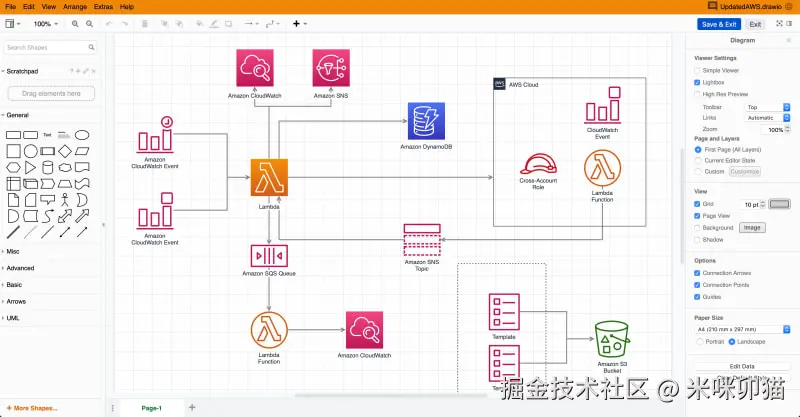
Task: Expand the Misc shapes section
Action: point(11,252)
